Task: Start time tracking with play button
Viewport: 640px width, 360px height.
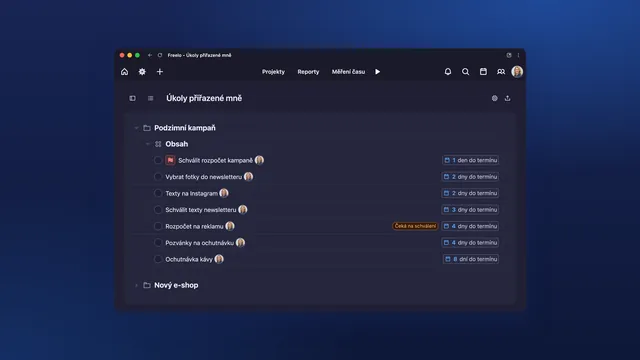Action: (x=378, y=72)
